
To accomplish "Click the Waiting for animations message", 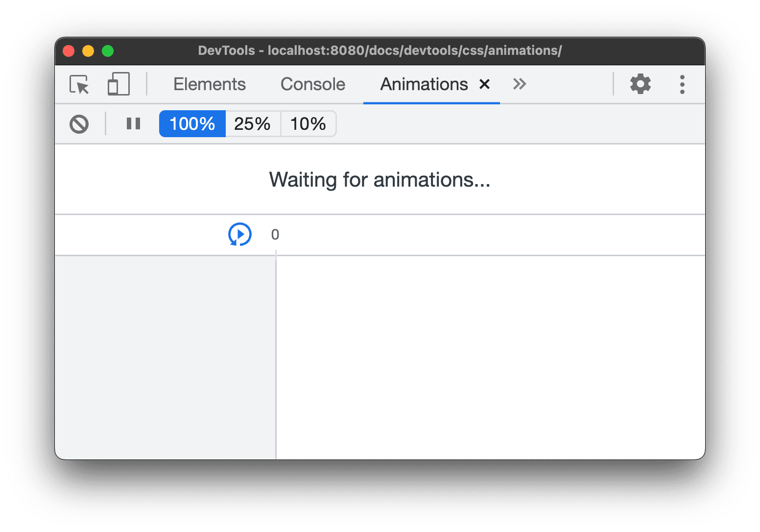I will [x=379, y=180].
